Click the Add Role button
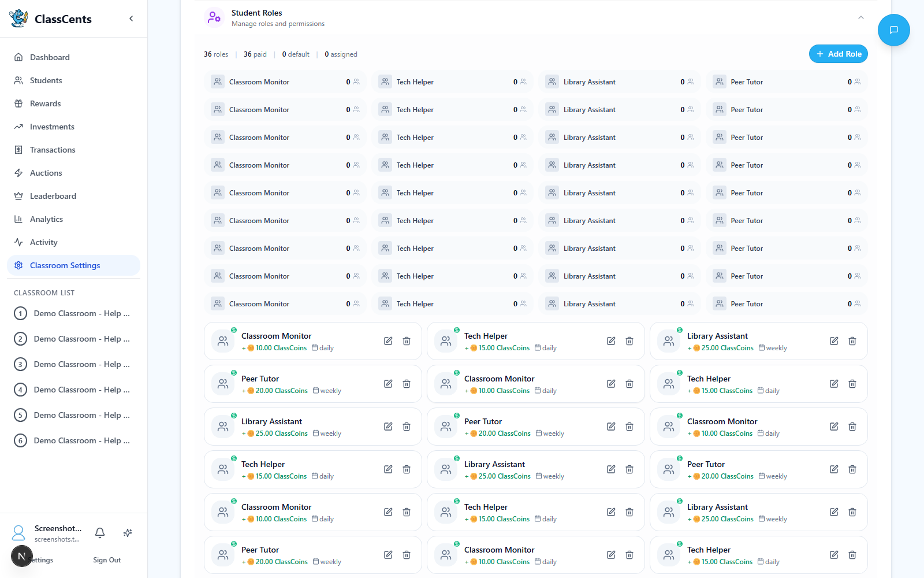The image size is (924, 578). [x=839, y=54]
